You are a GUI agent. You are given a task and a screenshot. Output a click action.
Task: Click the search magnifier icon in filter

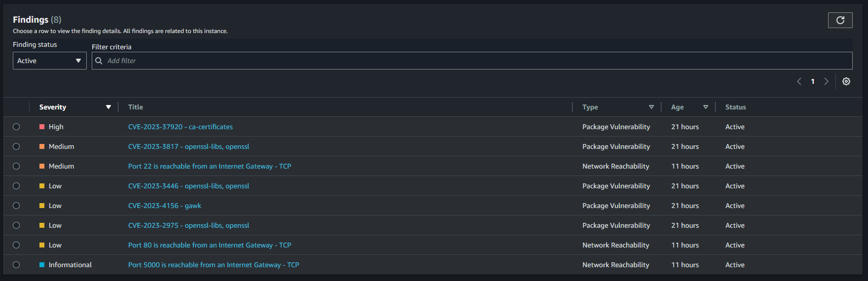[x=99, y=61]
